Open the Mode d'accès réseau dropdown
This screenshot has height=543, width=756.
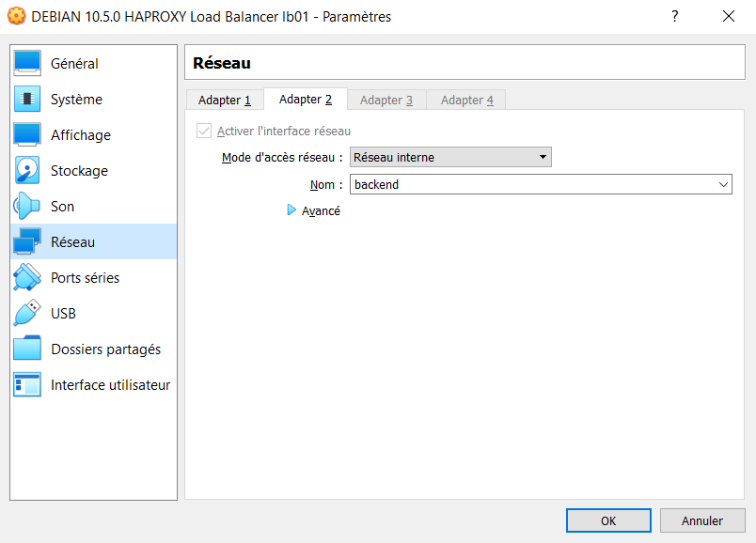click(543, 156)
